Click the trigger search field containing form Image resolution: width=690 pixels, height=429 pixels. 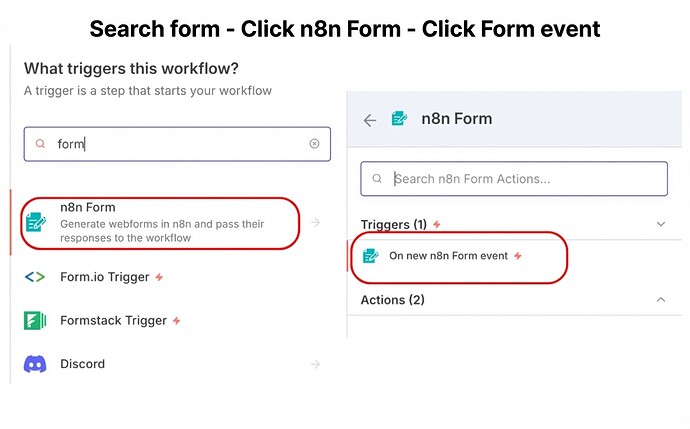pos(170,144)
